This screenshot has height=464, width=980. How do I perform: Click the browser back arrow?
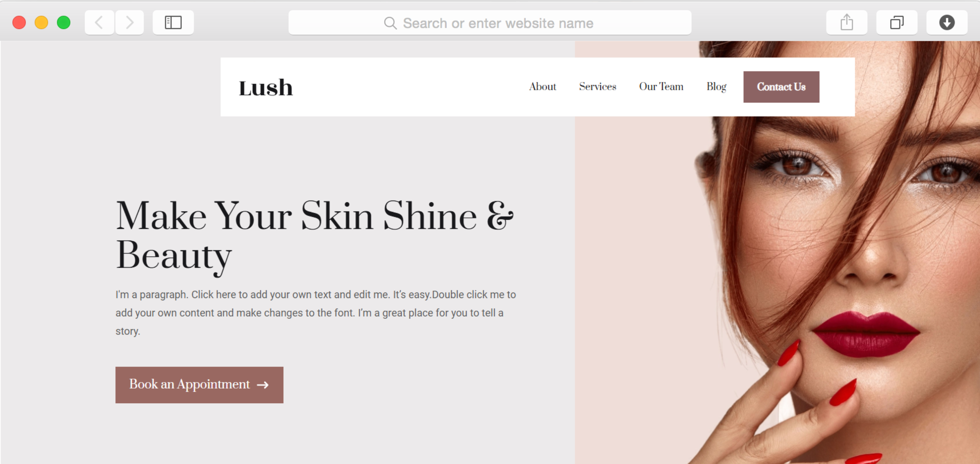pos(99,22)
